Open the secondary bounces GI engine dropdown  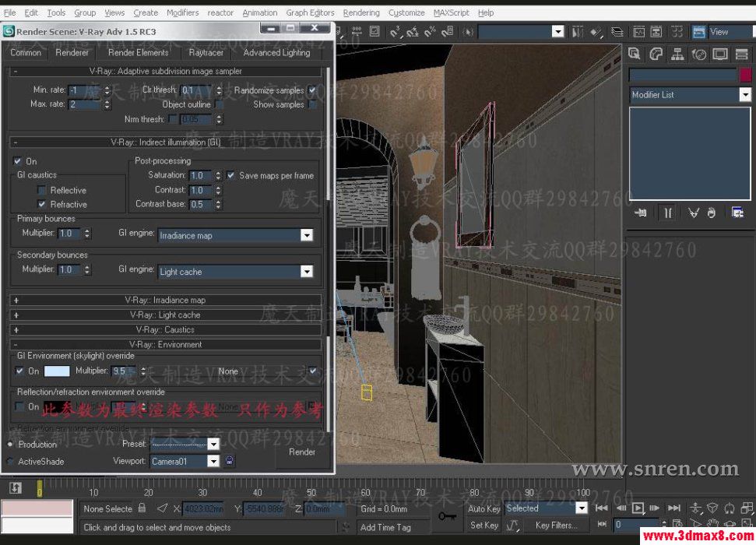click(306, 270)
